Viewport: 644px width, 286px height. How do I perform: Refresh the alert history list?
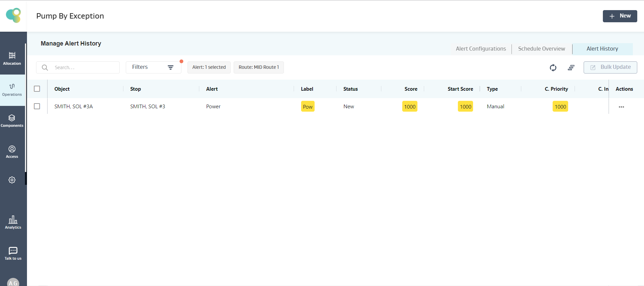tap(553, 68)
